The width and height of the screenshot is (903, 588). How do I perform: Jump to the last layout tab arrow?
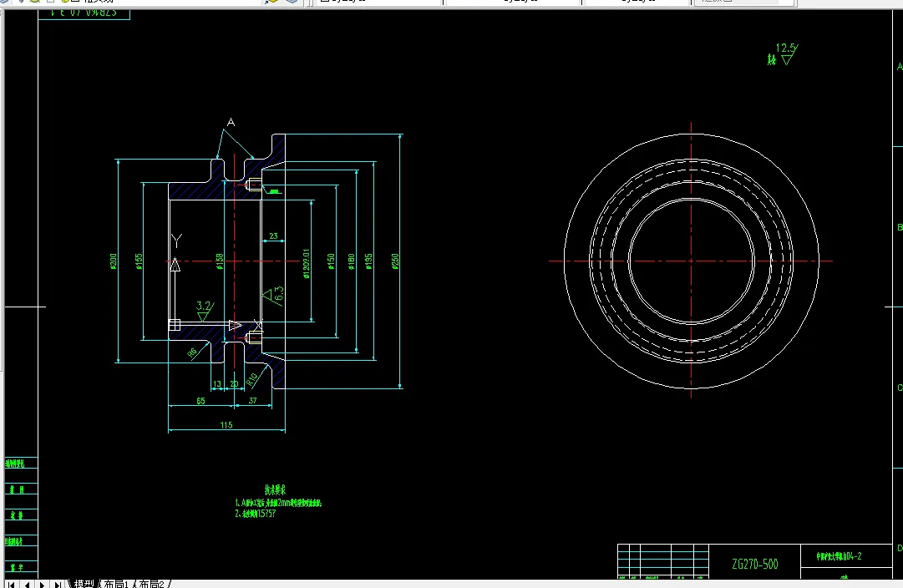coord(58,584)
